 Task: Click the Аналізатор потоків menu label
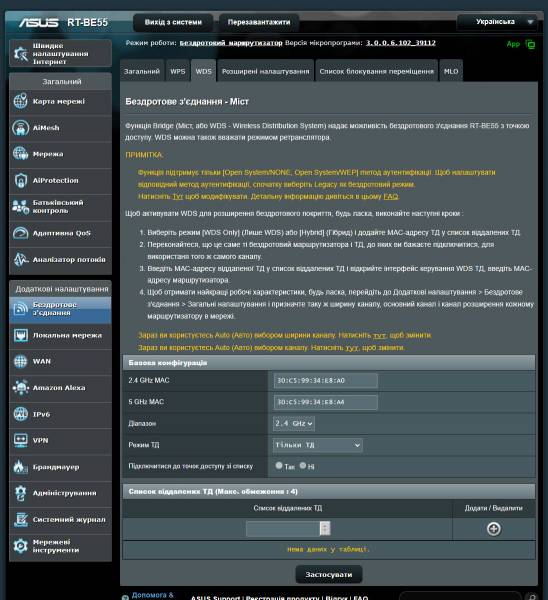pos(69,259)
